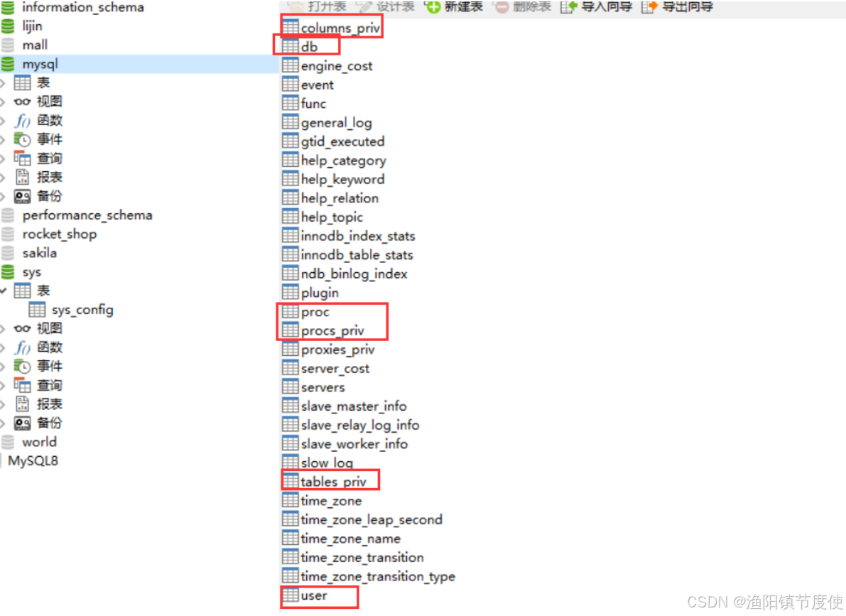The height and width of the screenshot is (616, 846).
Task: Expand the Views (视图) node under mysql
Action: point(4,102)
